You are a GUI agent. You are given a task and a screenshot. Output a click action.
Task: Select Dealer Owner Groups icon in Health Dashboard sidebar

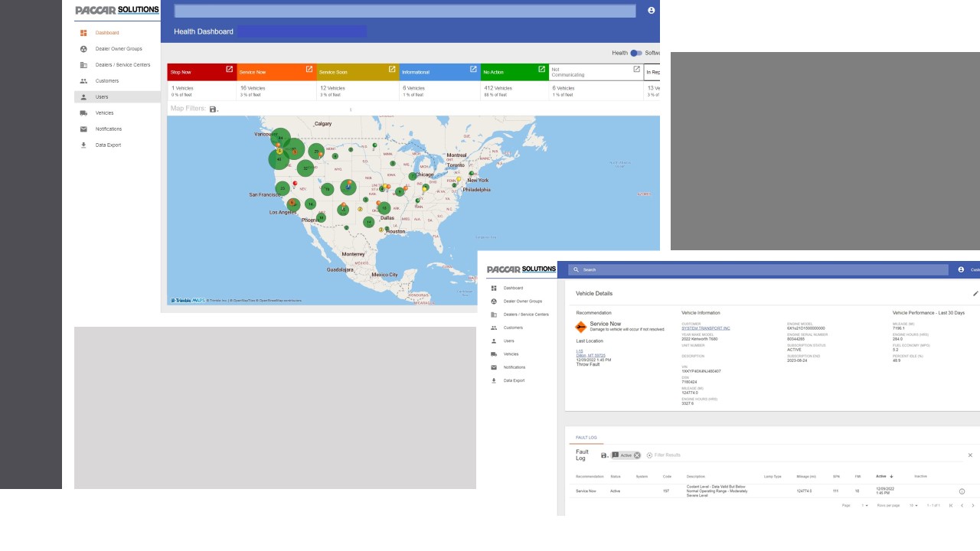coord(83,49)
